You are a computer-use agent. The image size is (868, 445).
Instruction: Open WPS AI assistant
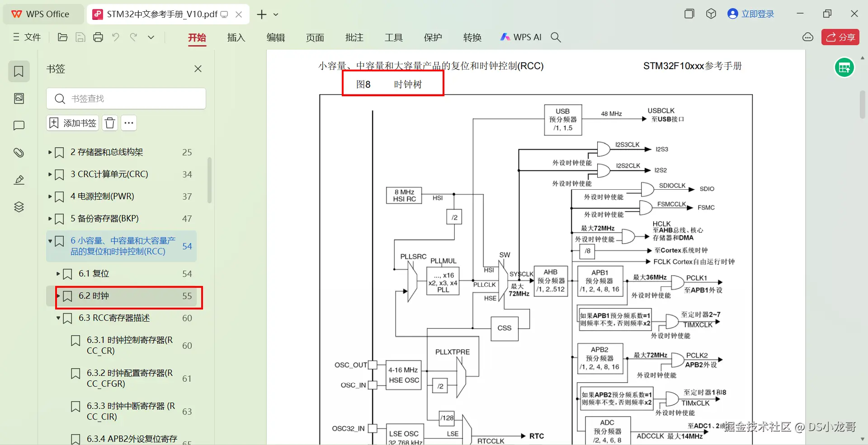click(521, 37)
